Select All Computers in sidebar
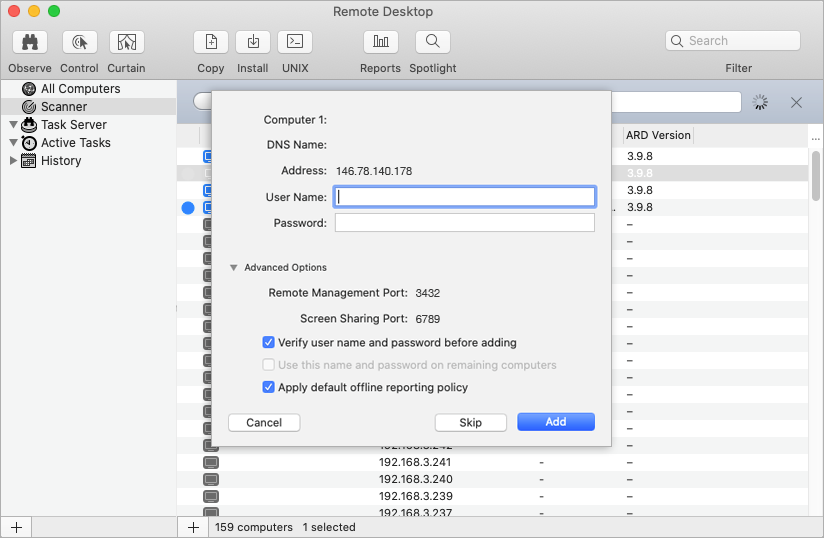This screenshot has height=538, width=824. 80,89
